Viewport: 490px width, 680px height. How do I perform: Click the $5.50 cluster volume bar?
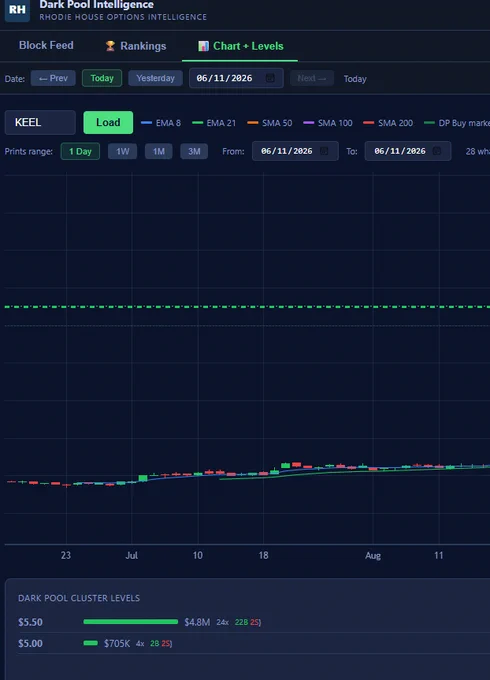coord(131,622)
